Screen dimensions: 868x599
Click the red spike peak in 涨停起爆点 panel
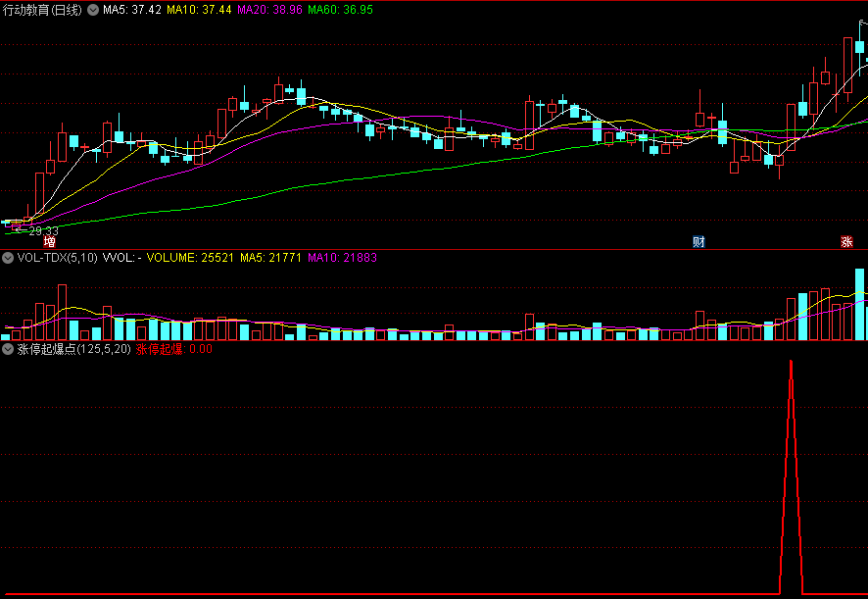(791, 363)
